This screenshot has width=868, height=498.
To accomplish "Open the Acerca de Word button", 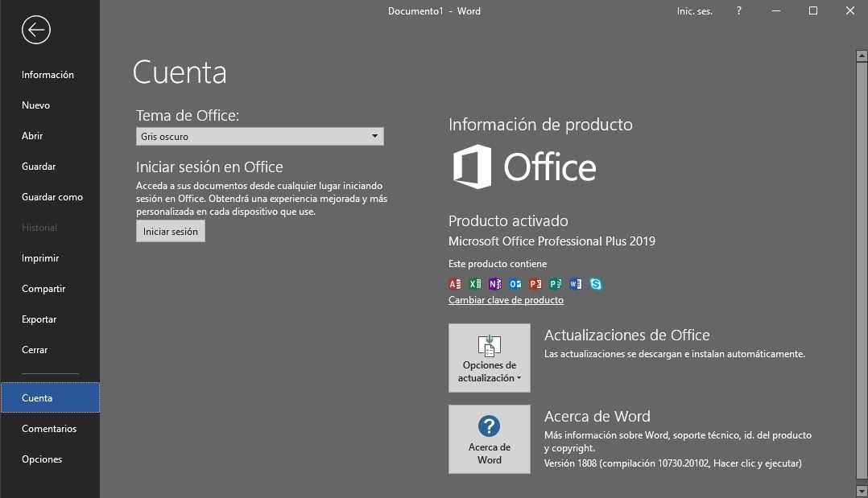I will click(489, 439).
